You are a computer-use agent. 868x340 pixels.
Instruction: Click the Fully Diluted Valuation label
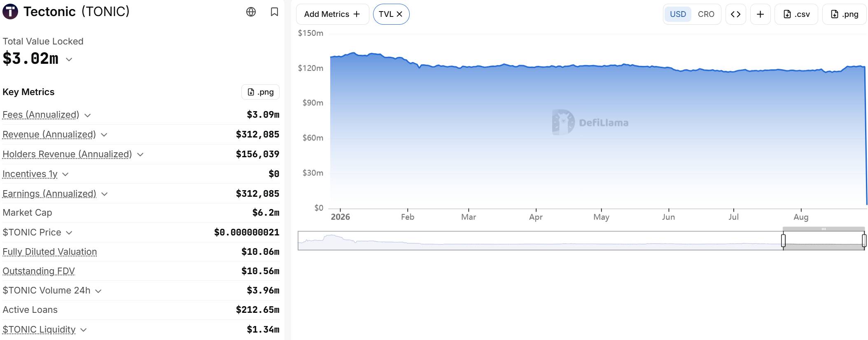point(50,252)
